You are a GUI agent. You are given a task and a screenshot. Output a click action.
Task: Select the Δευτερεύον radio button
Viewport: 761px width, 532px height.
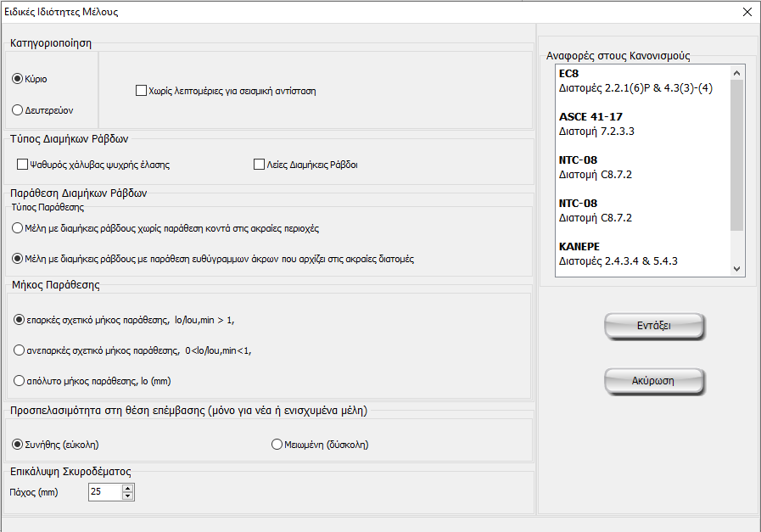point(17,109)
